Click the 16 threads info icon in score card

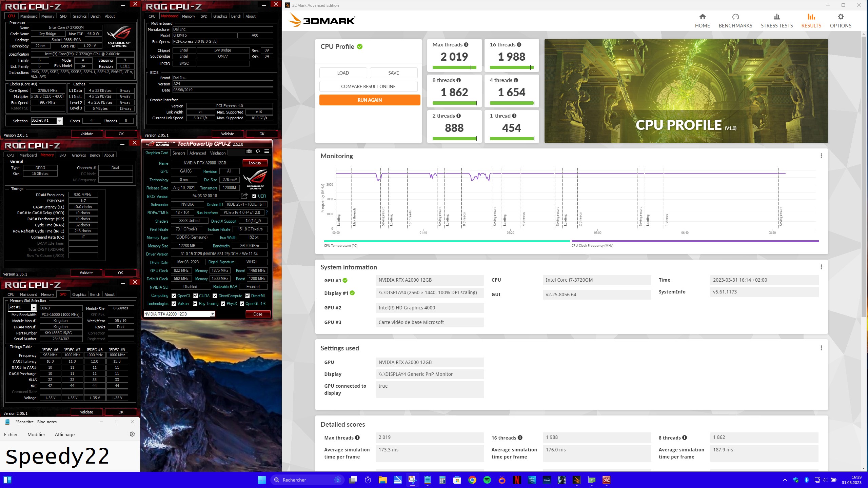click(x=519, y=45)
